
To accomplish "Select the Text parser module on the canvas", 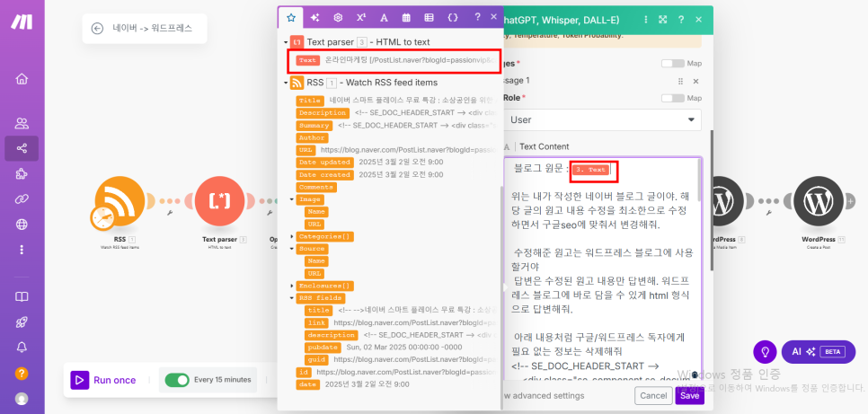I will tap(220, 201).
